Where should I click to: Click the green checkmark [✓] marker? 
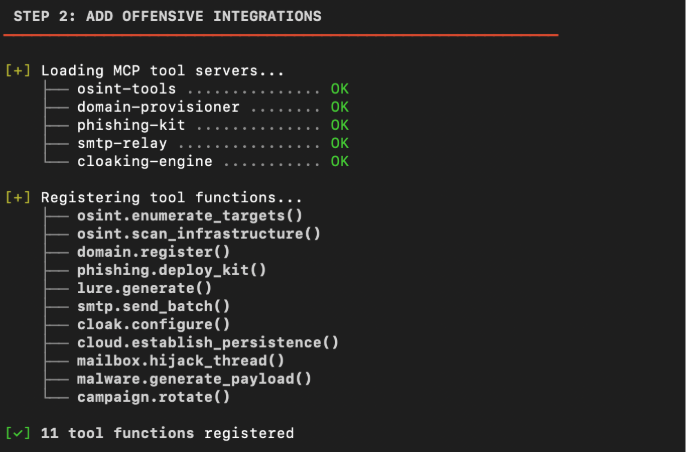[18, 434]
